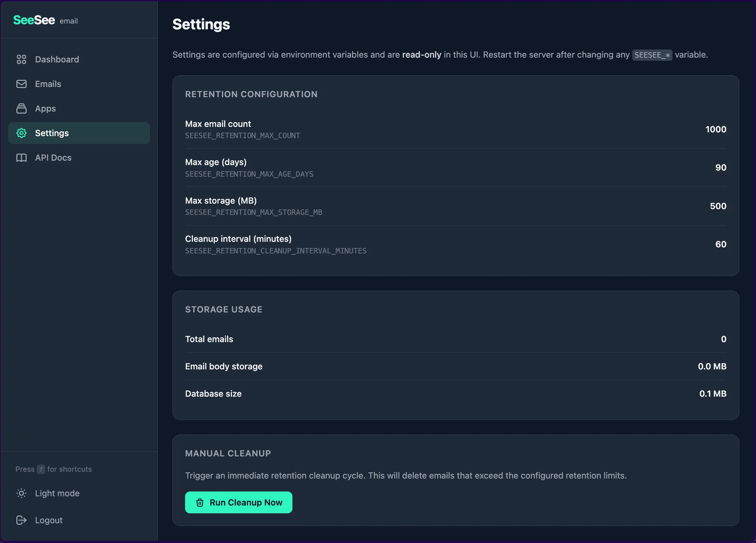Image resolution: width=756 pixels, height=543 pixels.
Task: Click the Dashboard grid icon
Action: 21,59
